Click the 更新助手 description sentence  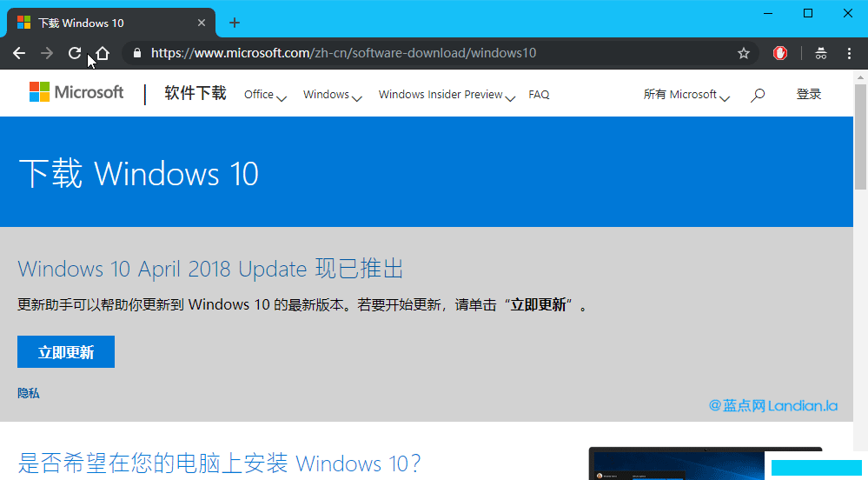coord(302,305)
